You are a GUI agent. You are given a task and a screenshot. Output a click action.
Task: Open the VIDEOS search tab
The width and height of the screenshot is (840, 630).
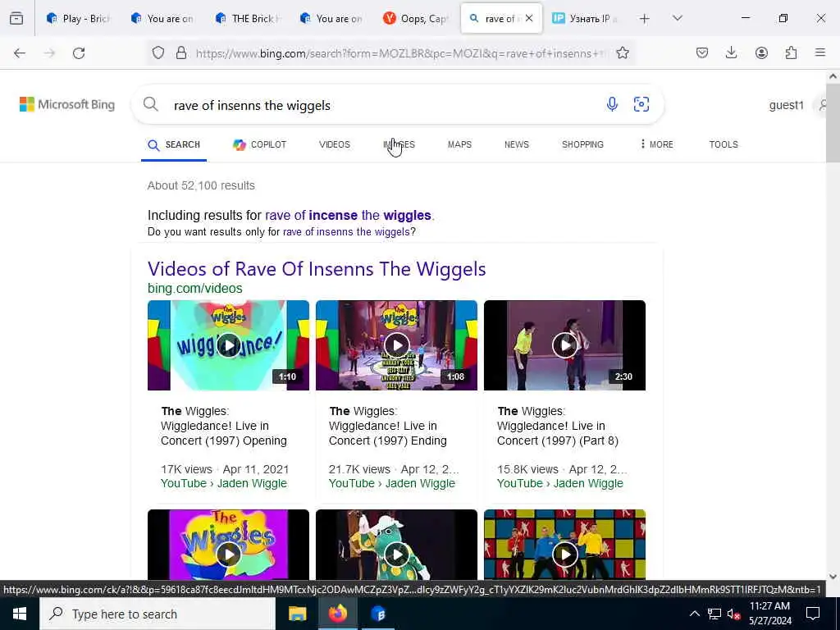click(335, 144)
